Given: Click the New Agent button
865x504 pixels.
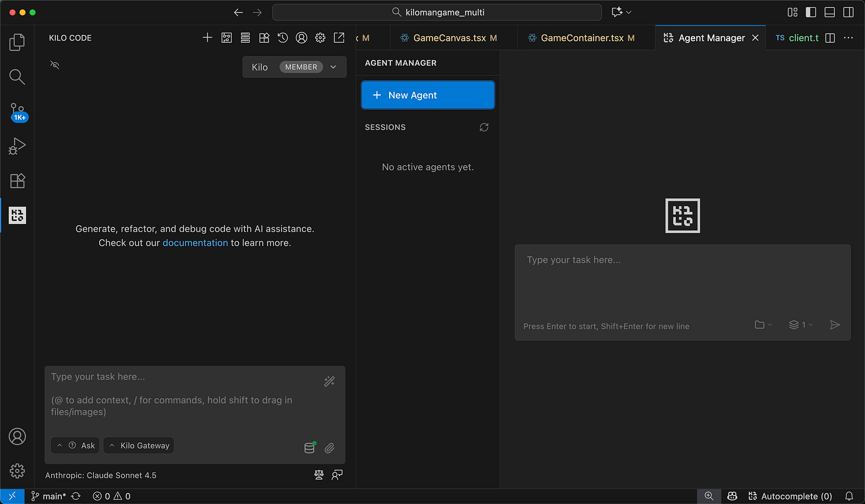Looking at the screenshot, I should 428,95.
